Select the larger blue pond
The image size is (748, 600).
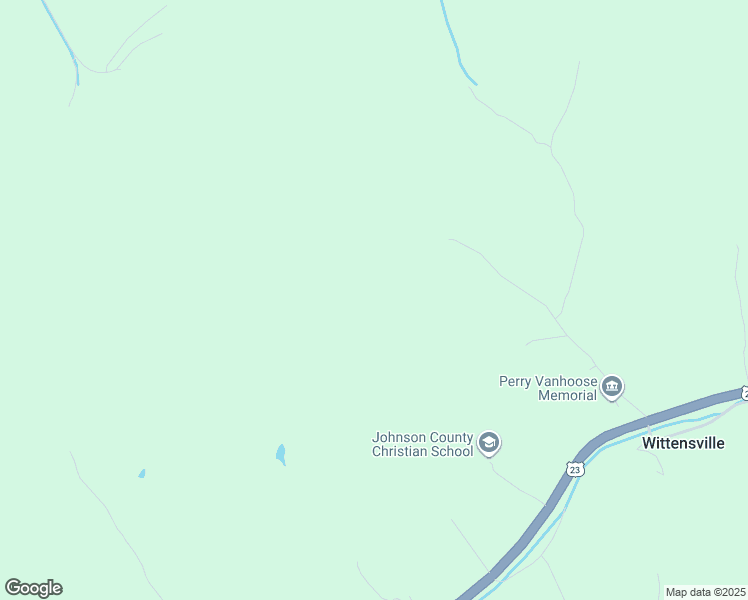click(x=281, y=454)
